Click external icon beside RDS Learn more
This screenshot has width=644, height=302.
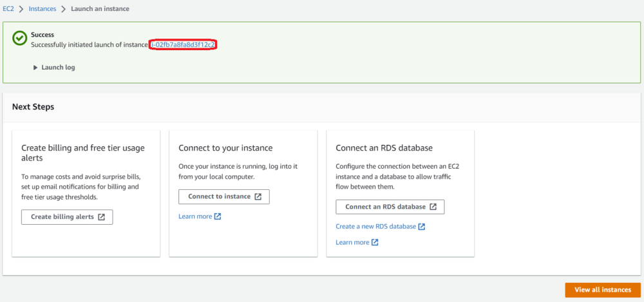pyautogui.click(x=375, y=242)
